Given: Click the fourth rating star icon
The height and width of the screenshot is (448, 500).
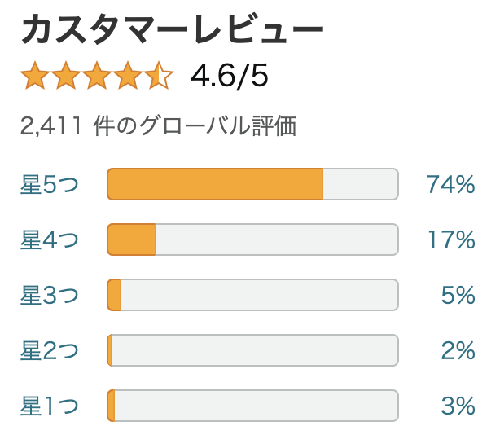Looking at the screenshot, I should [x=127, y=76].
